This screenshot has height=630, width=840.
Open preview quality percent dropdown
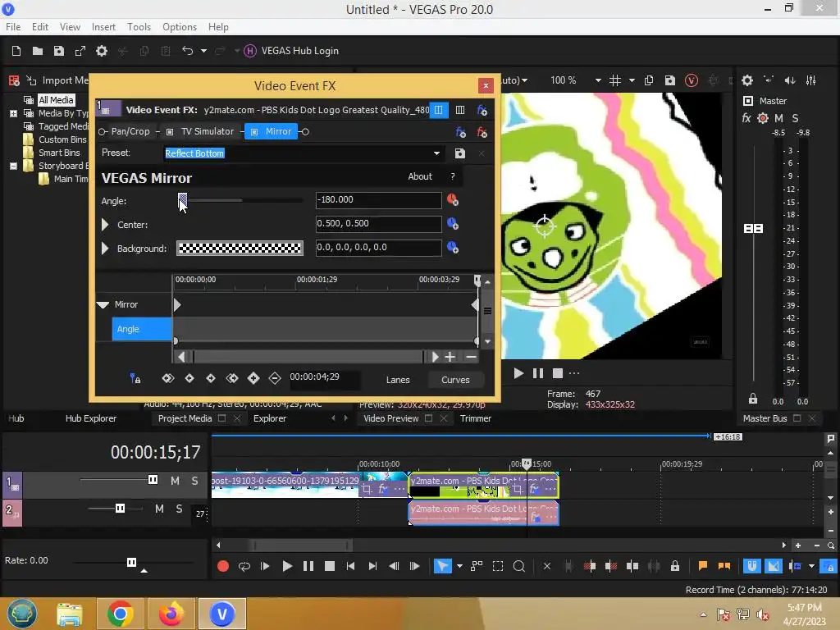(598, 80)
